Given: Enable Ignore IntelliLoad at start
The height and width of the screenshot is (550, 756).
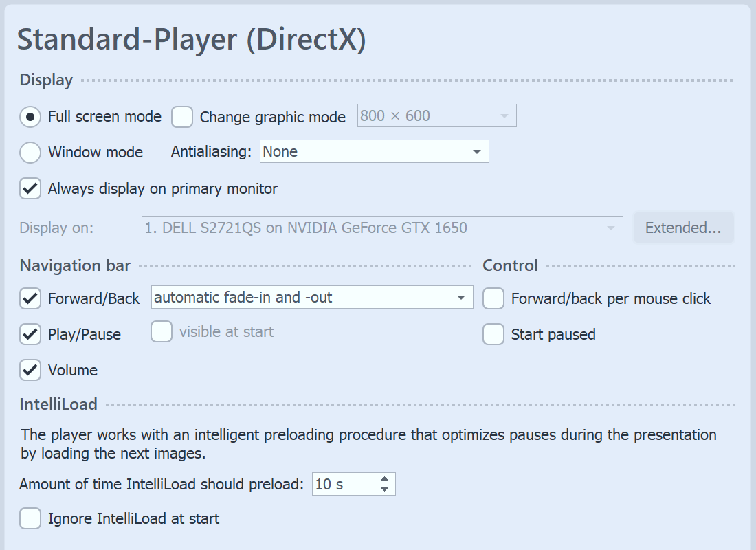Looking at the screenshot, I should click(30, 518).
